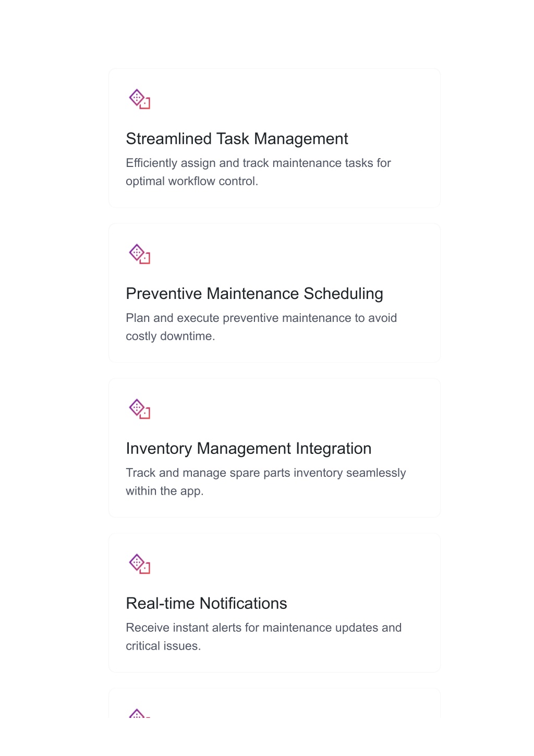534x756 pixels.
Task: Click the partially visible bottom card icon
Action: [x=139, y=713]
